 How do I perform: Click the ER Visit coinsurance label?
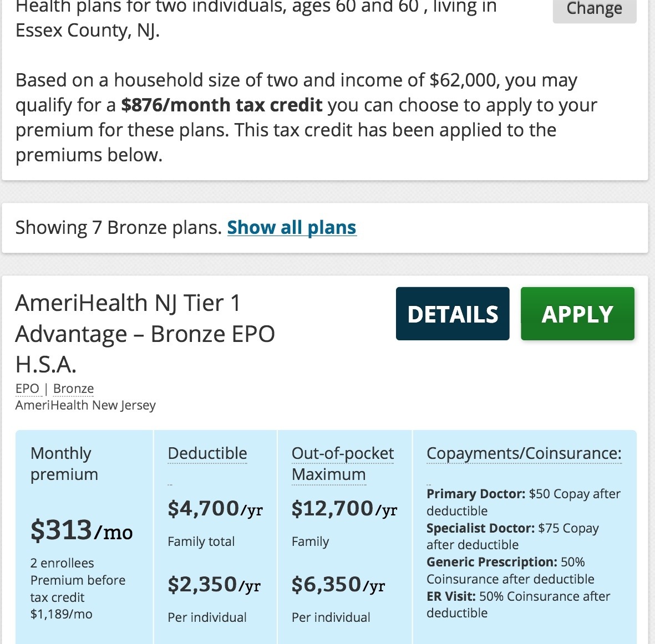[451, 596]
